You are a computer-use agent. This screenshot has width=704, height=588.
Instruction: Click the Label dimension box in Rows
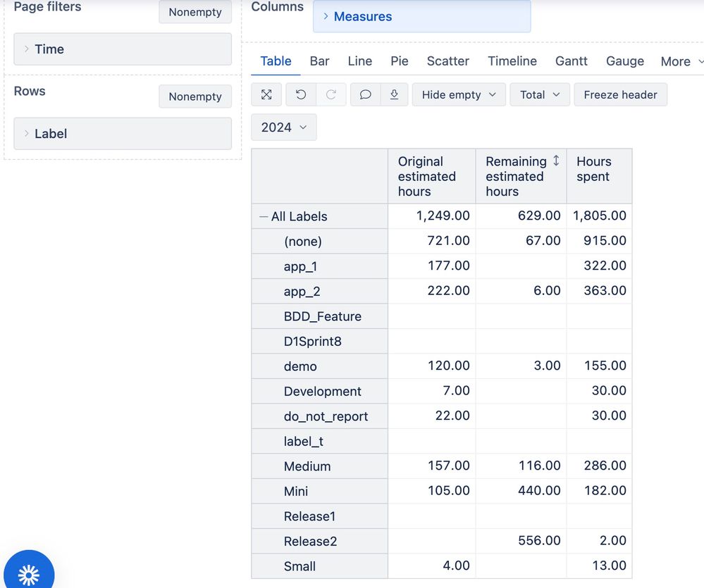123,134
